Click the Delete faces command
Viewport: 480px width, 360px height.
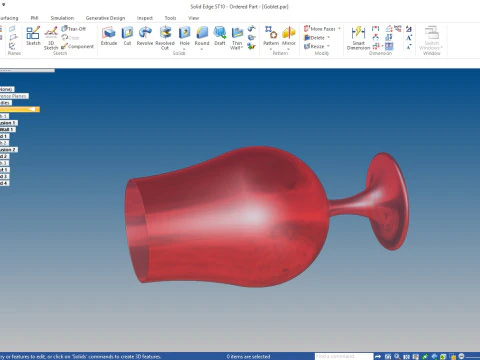pyautogui.click(x=314, y=38)
